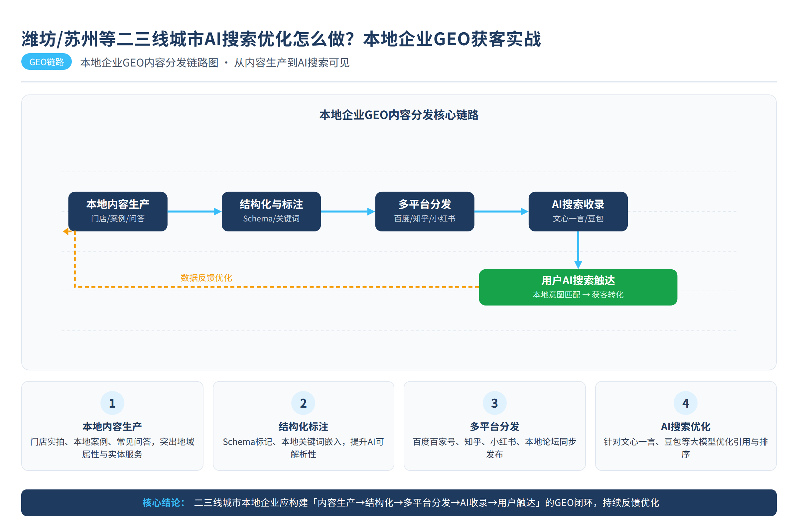Select the AI搜索收录 flow node
798x532 pixels.
(x=578, y=211)
